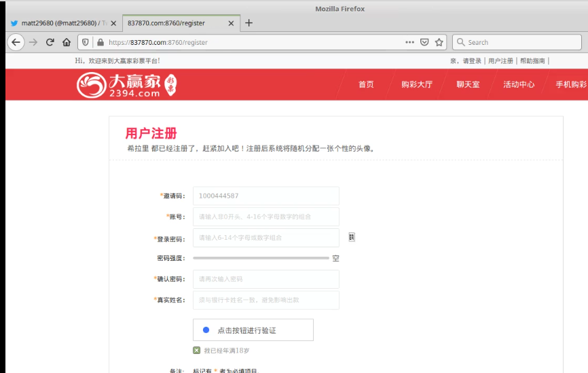Screen dimensions: 588x373
Task: Click the 点击按钮进行验证 verification button
Action: click(253, 330)
